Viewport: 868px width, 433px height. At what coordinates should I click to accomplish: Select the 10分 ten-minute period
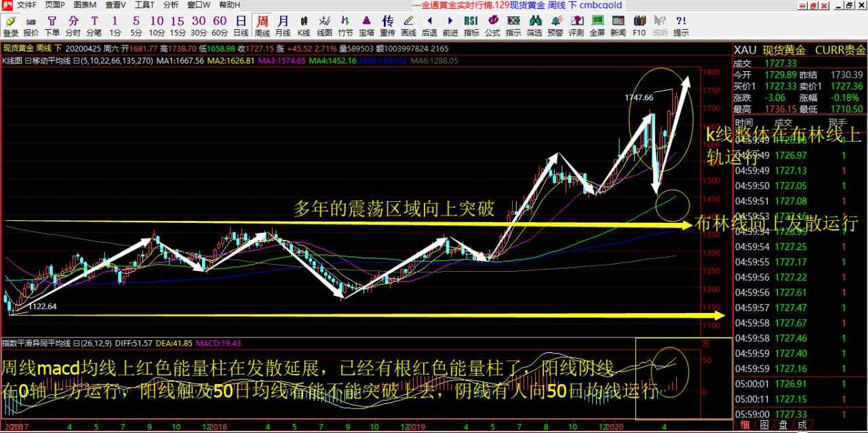click(x=157, y=26)
